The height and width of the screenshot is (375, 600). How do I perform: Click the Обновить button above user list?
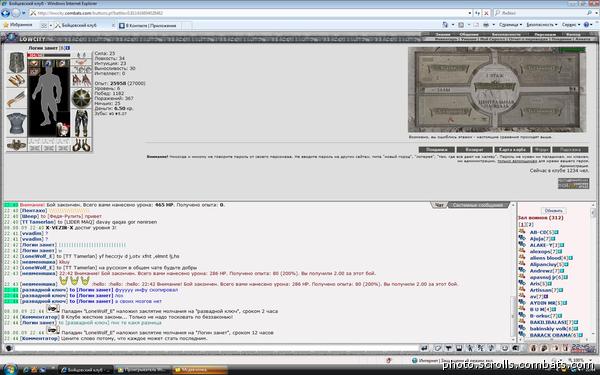553,211
